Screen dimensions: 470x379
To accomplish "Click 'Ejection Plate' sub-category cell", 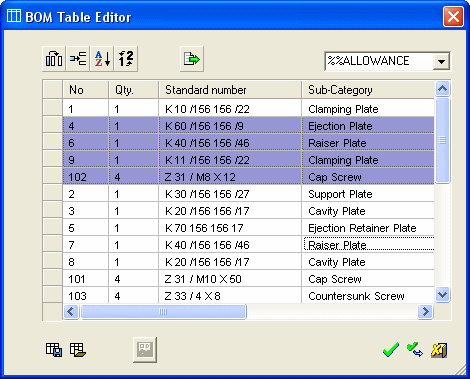I will coord(368,126).
